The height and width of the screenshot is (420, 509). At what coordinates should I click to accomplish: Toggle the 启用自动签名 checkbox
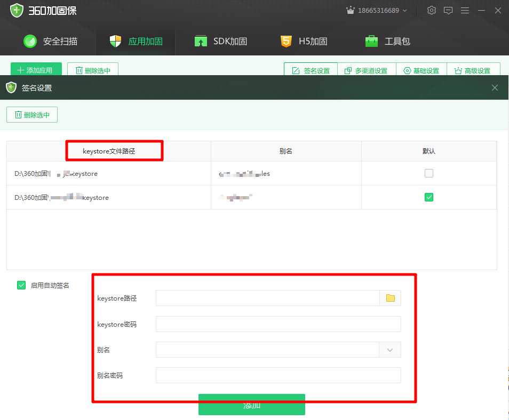(21, 285)
